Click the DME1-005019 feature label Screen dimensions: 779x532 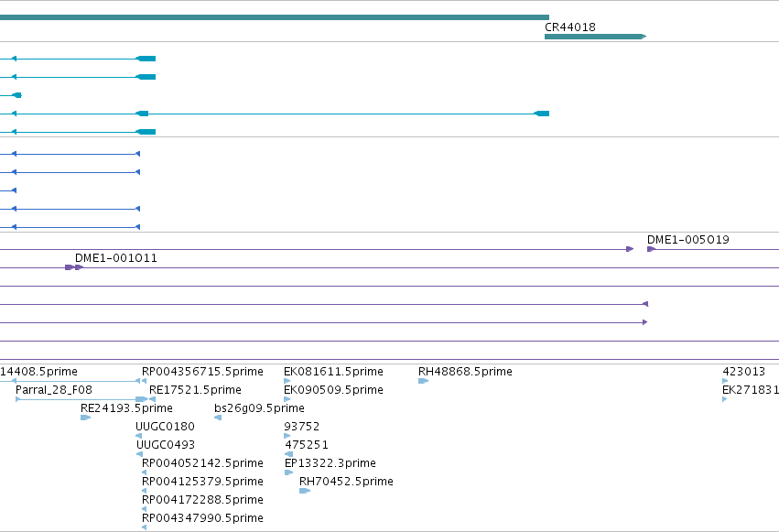coord(688,240)
